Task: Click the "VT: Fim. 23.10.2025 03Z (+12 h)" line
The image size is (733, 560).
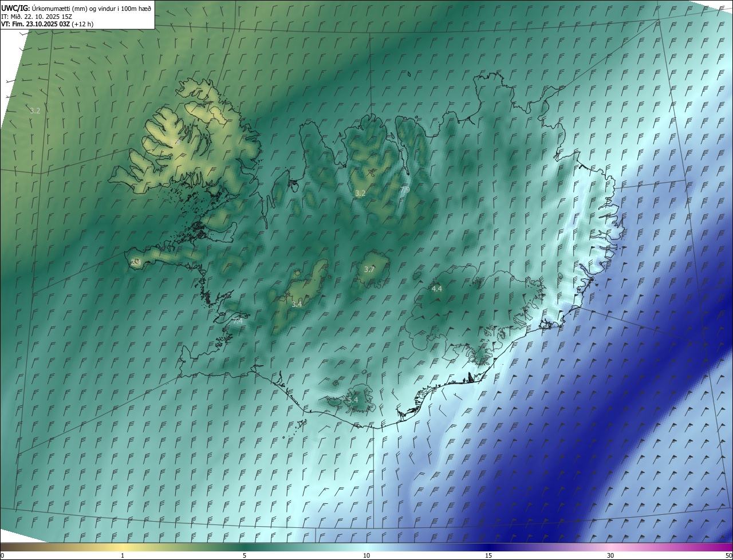Action: 47,24
